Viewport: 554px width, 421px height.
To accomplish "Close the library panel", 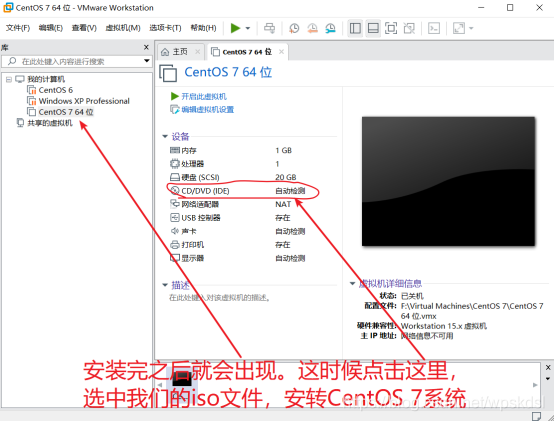I will tap(146, 47).
